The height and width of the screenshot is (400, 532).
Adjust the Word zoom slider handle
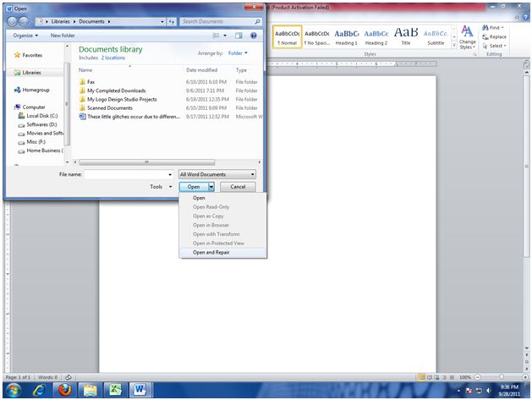502,377
